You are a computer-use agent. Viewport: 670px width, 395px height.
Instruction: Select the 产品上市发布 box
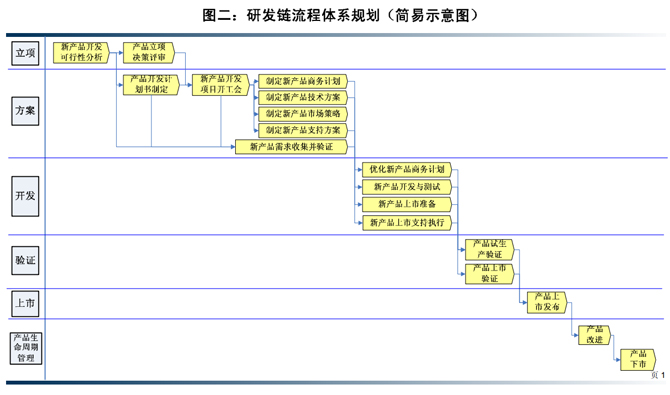(547, 302)
